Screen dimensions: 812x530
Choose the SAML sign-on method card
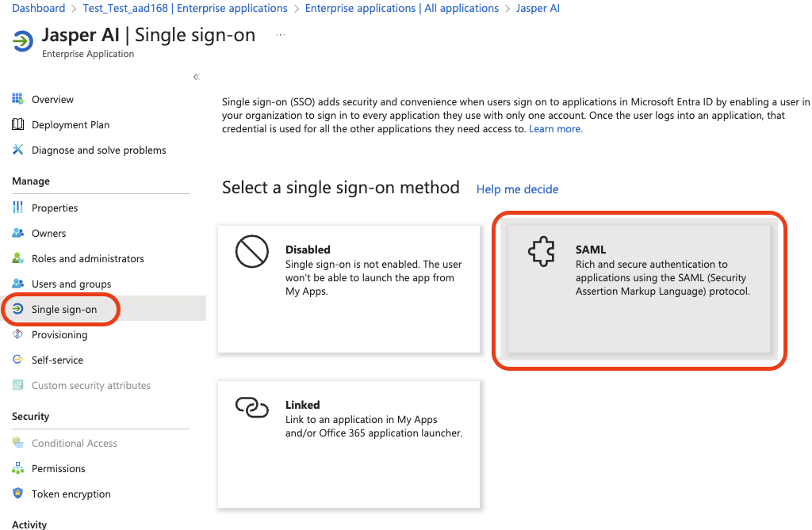pyautogui.click(x=639, y=288)
